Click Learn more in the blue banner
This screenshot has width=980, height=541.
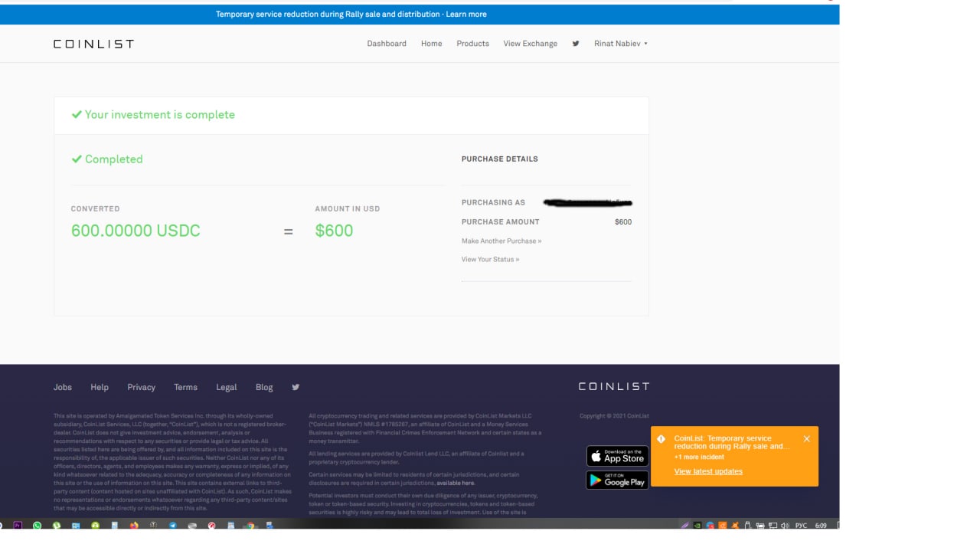(466, 15)
